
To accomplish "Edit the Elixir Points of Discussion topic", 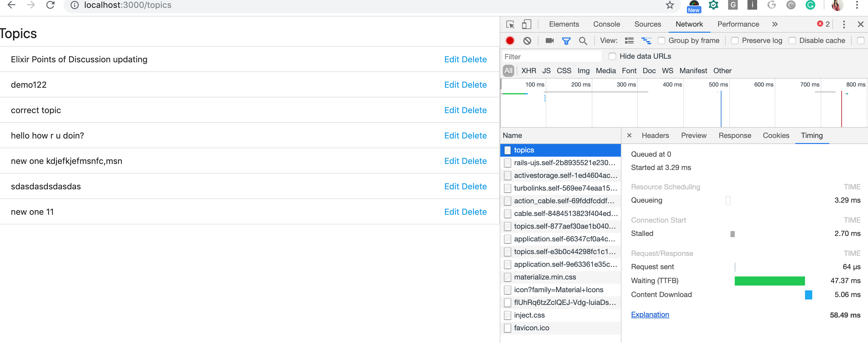I will 452,59.
